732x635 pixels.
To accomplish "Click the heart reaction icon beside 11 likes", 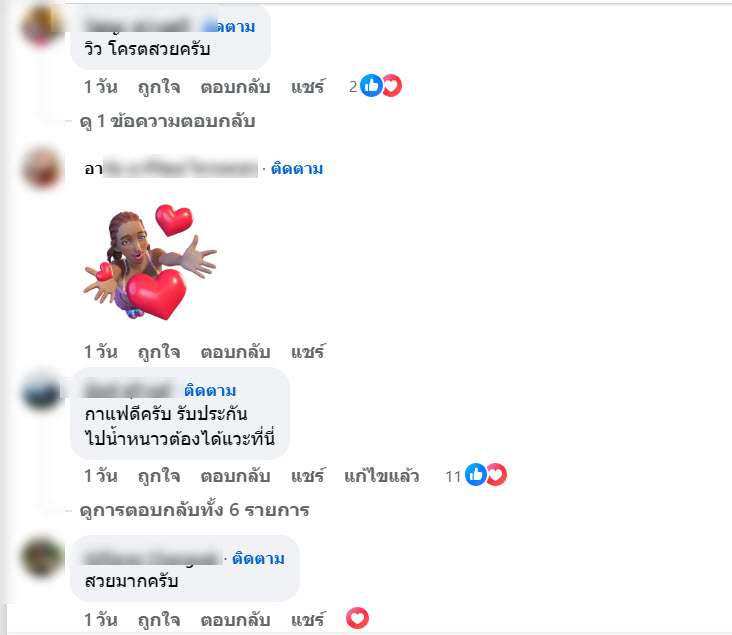I will 497,475.
